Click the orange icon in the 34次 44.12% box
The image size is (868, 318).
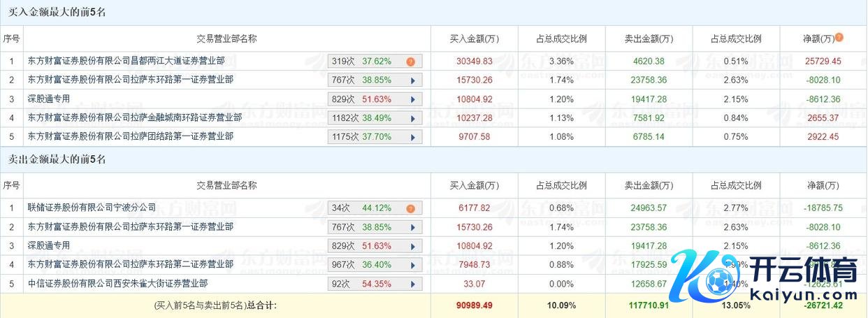[411, 208]
